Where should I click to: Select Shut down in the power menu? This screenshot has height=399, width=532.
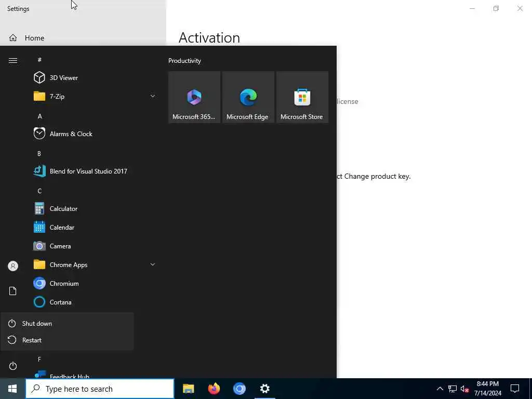tap(67, 323)
